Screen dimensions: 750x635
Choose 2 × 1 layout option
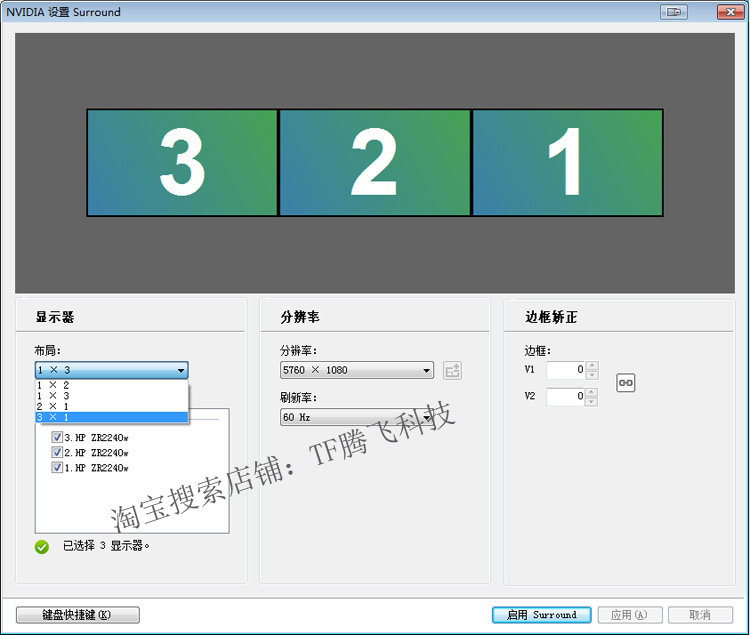tap(111, 406)
